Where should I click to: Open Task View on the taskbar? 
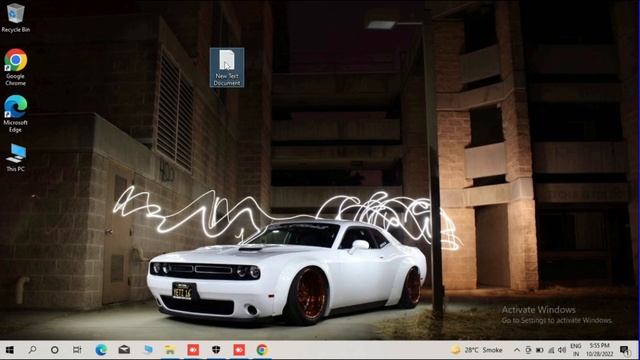(x=77, y=350)
